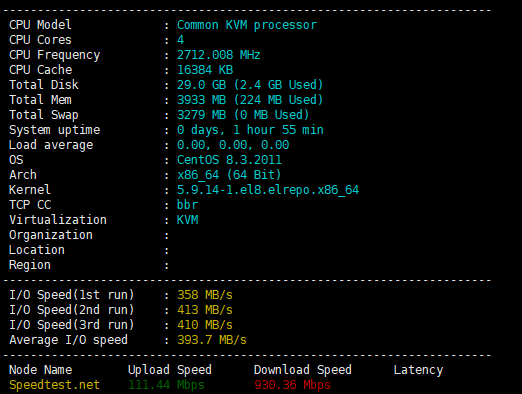This screenshot has width=522, height=394.
Task: Click the Load average values
Action: [x=233, y=145]
